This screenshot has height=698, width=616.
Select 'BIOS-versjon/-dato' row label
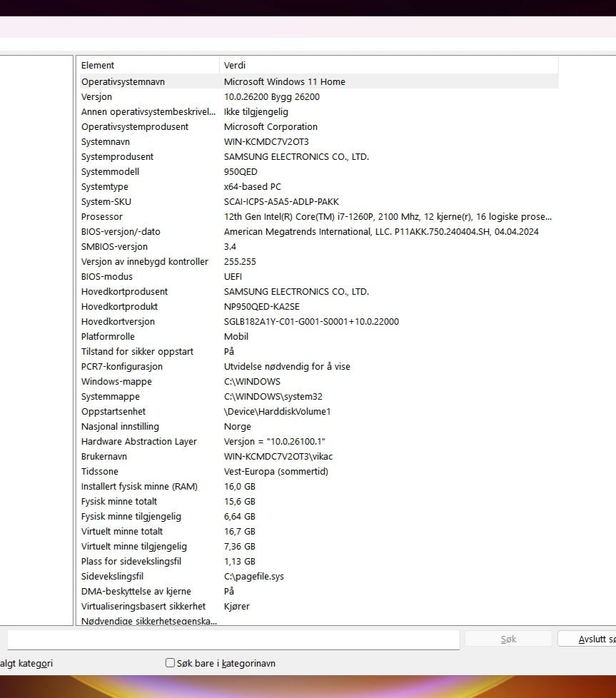click(121, 231)
